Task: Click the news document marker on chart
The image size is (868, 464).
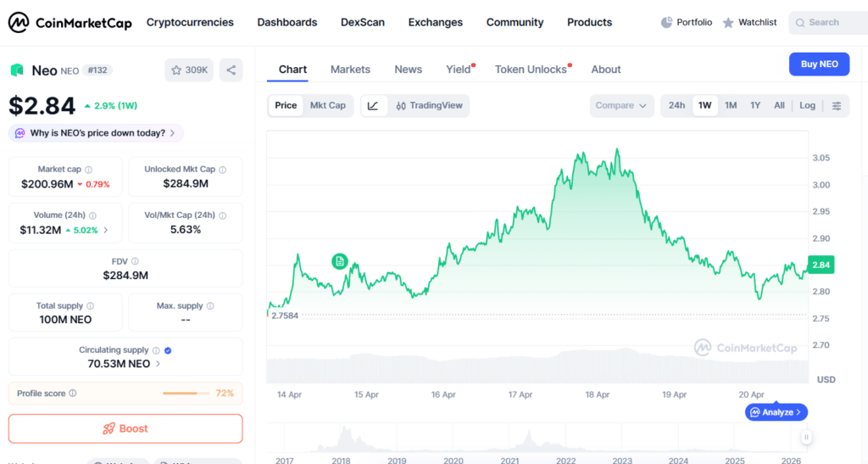Action: [x=340, y=261]
